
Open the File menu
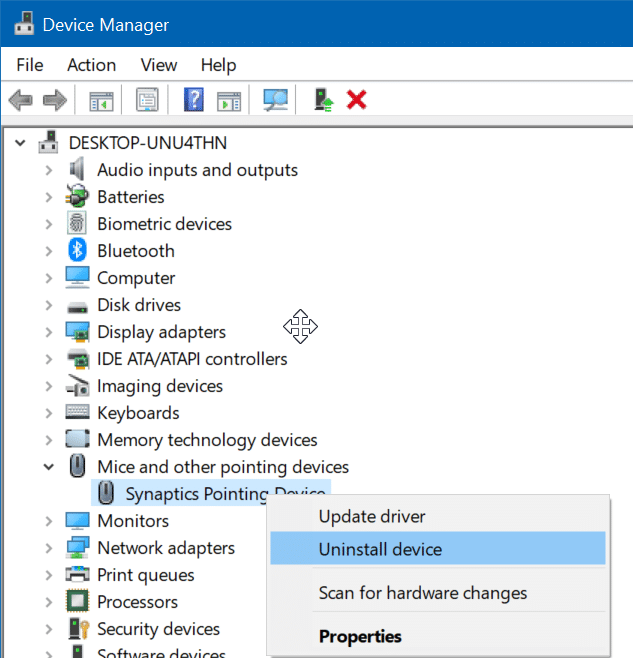[x=30, y=65]
